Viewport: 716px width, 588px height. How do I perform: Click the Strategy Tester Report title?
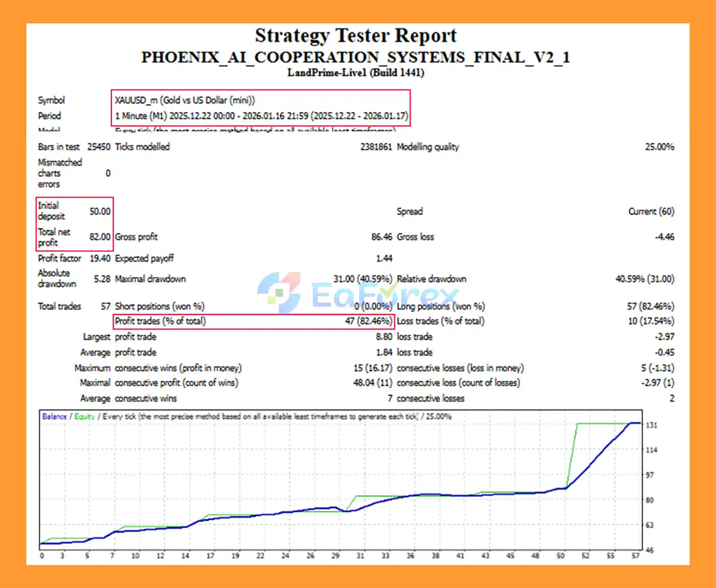(x=356, y=36)
